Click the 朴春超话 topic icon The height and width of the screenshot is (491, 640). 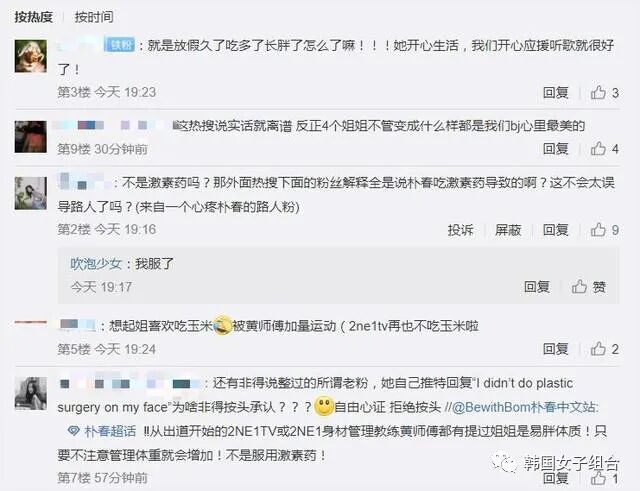(x=73, y=431)
